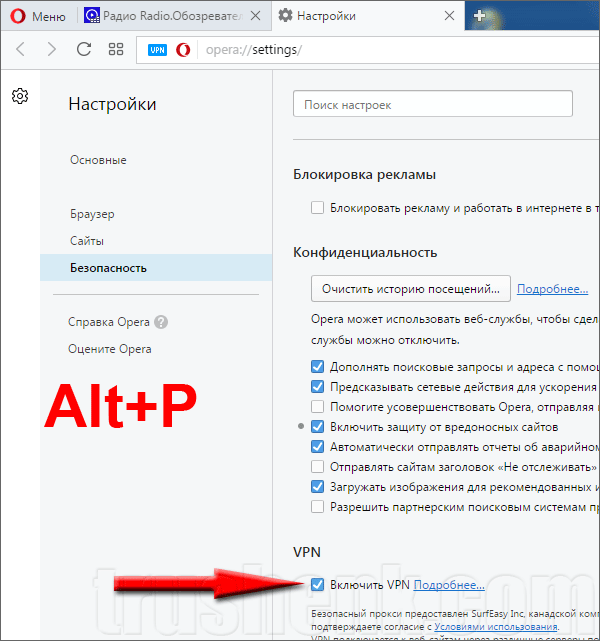The width and height of the screenshot is (600, 641).
Task: Toggle Отправлять сайтам заголовок Не отслеживать checkbox
Action: (x=318, y=466)
